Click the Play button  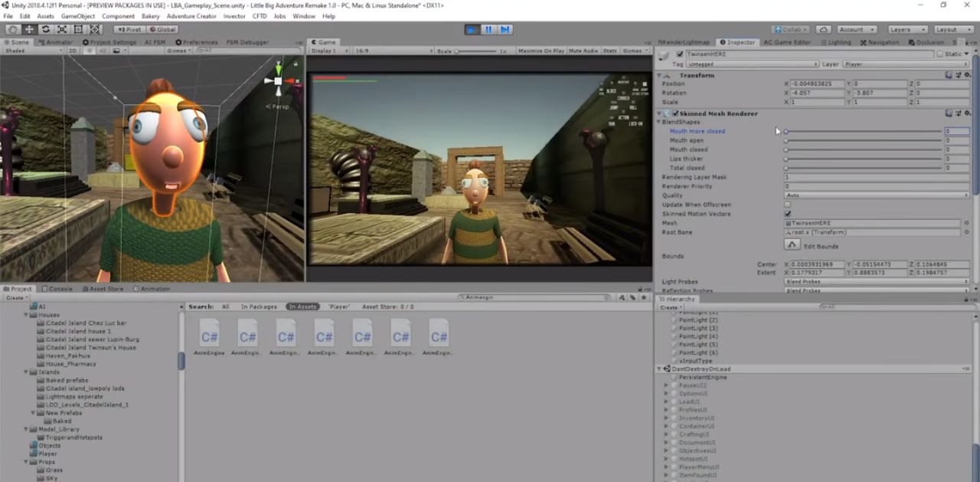[472, 29]
